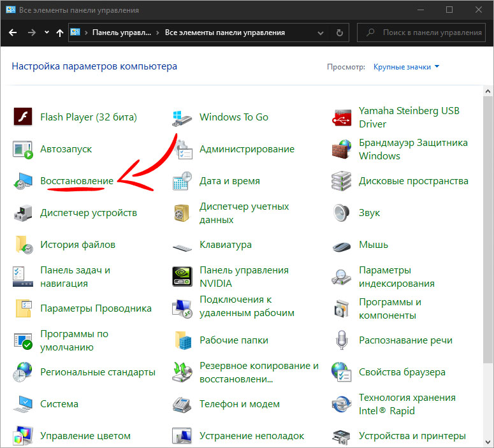This screenshot has height=448, width=494.
Task: Click the Диспетчер устройств icon
Action: (x=23, y=213)
